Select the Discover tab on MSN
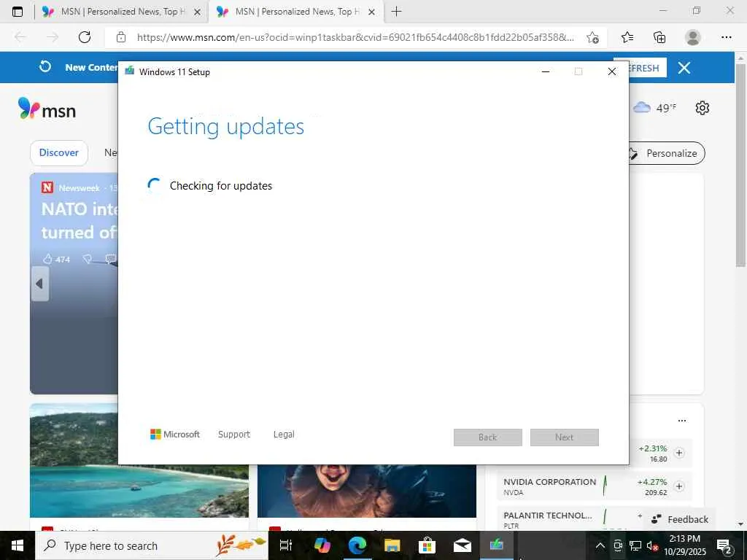This screenshot has height=560, width=747. point(58,153)
